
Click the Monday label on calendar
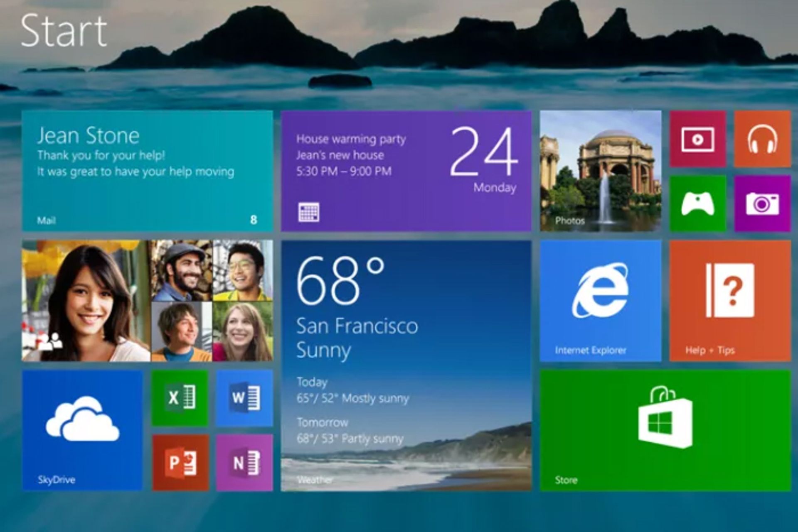click(495, 188)
